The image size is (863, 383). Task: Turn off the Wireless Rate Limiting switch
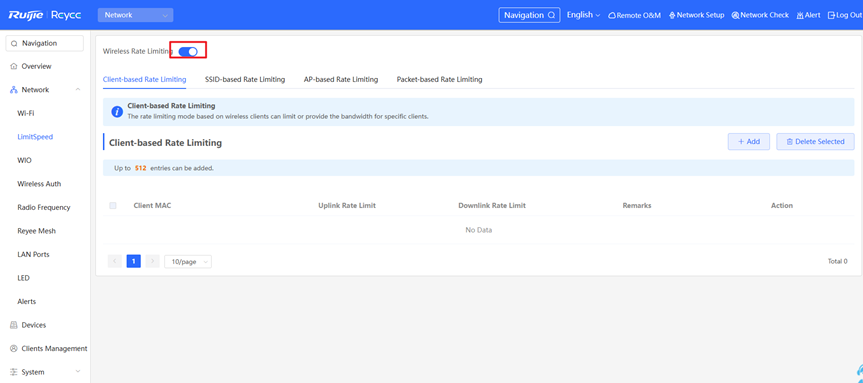point(188,51)
